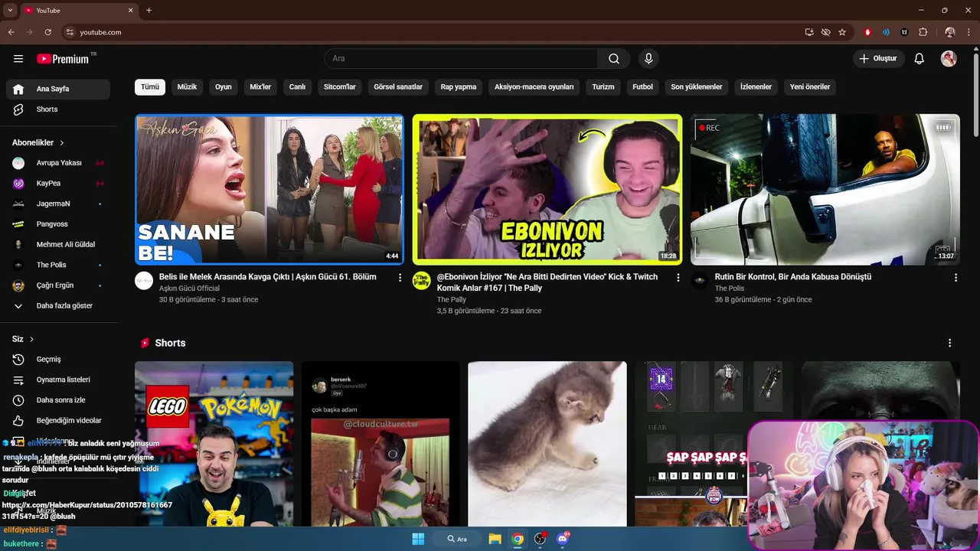The height and width of the screenshot is (551, 980).
Task: Open options for the Ebonivon İzliyor video
Action: [678, 278]
